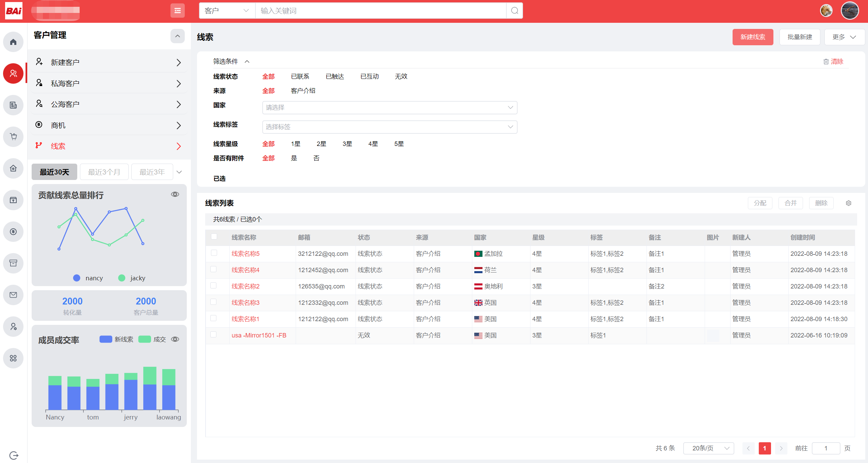This screenshot has width=868, height=463.
Task: Toggle the select-all checkbox in table header
Action: (x=214, y=236)
